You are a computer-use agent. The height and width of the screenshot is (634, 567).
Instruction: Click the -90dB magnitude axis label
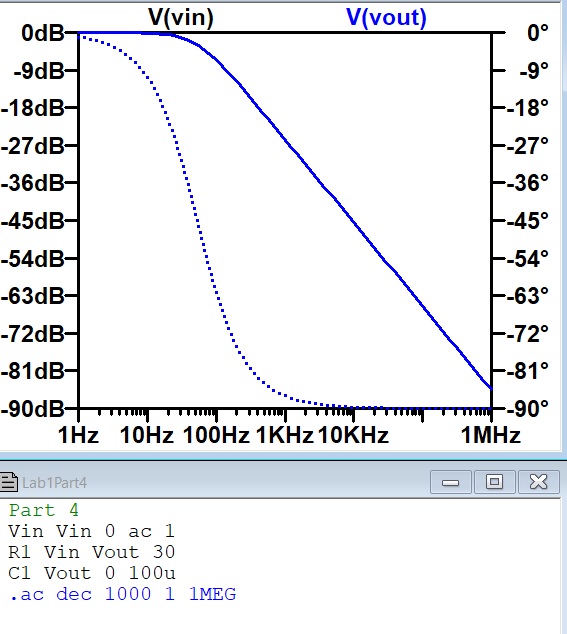tap(33, 409)
